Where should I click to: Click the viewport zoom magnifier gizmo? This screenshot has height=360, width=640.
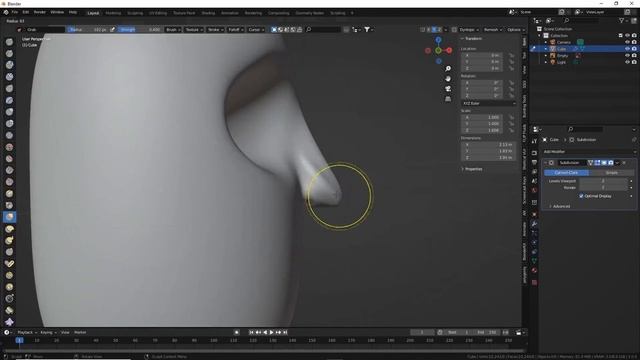point(448,69)
